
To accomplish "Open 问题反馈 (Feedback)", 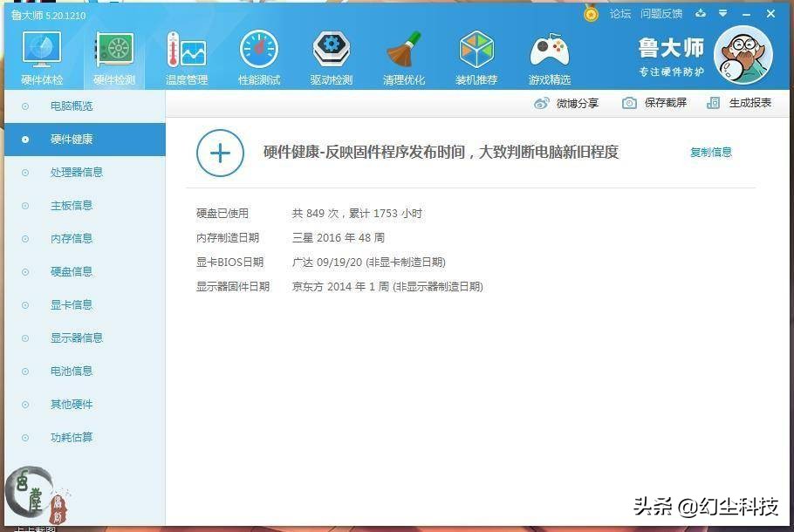I will click(x=663, y=14).
